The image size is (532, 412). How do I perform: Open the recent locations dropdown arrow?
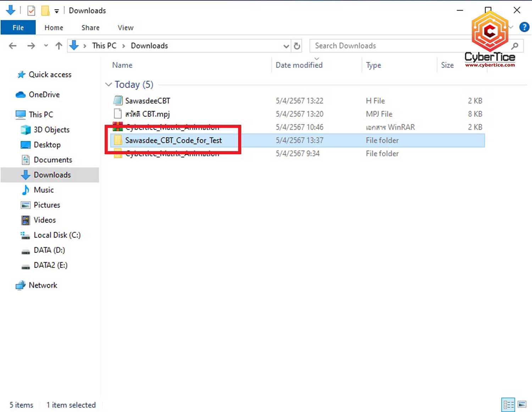(46, 46)
